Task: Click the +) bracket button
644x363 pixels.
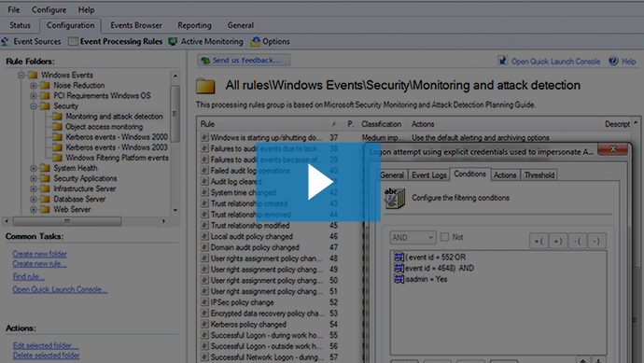Action: click(x=558, y=241)
